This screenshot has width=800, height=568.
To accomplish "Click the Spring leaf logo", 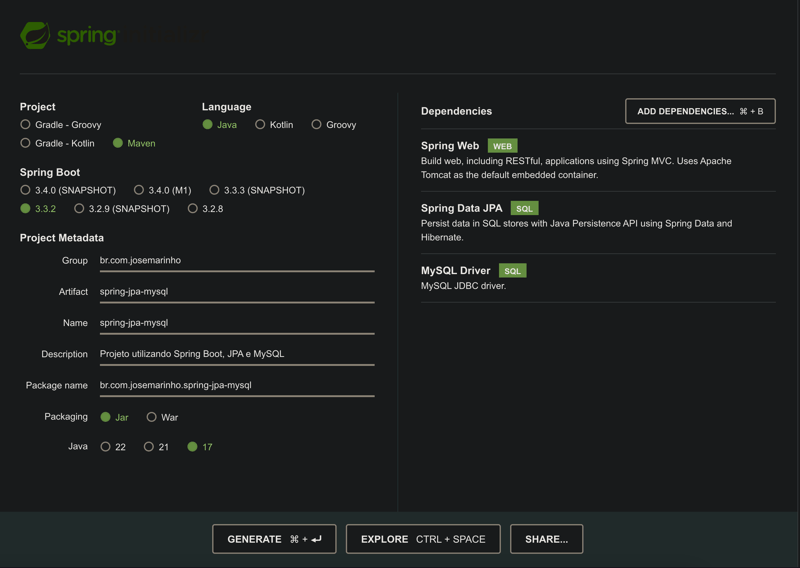I will (x=35, y=36).
